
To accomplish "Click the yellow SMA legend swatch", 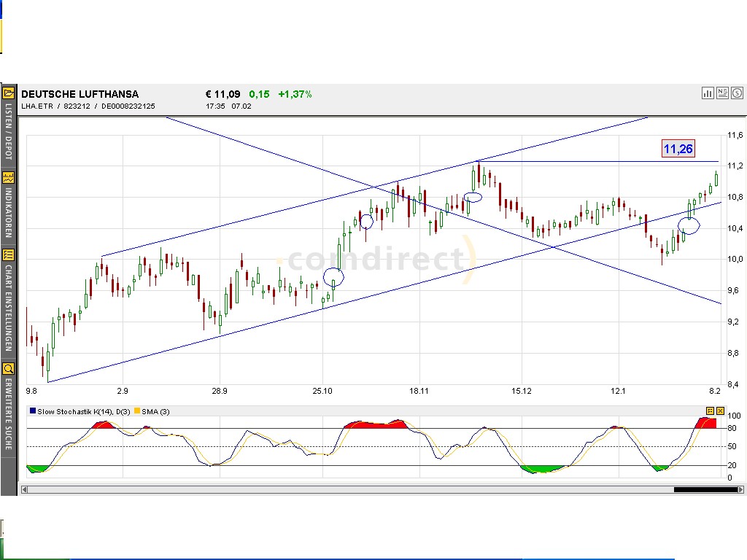I will coord(137,411).
